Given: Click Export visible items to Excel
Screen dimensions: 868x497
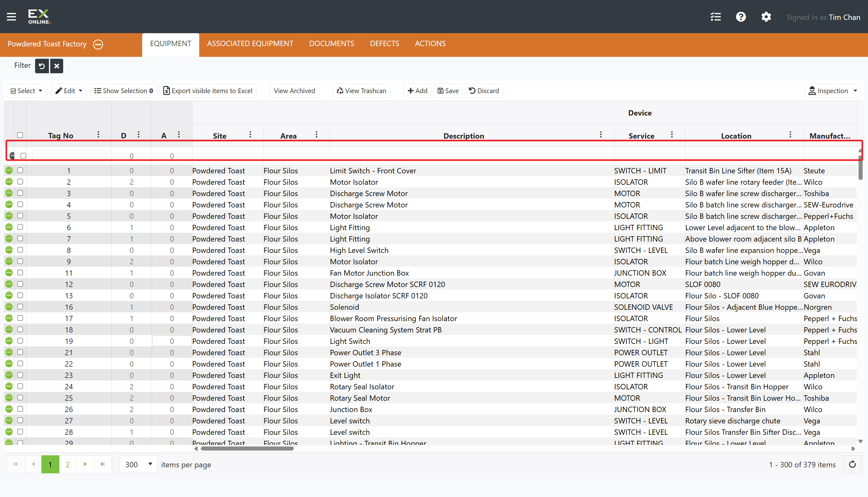Looking at the screenshot, I should [208, 91].
